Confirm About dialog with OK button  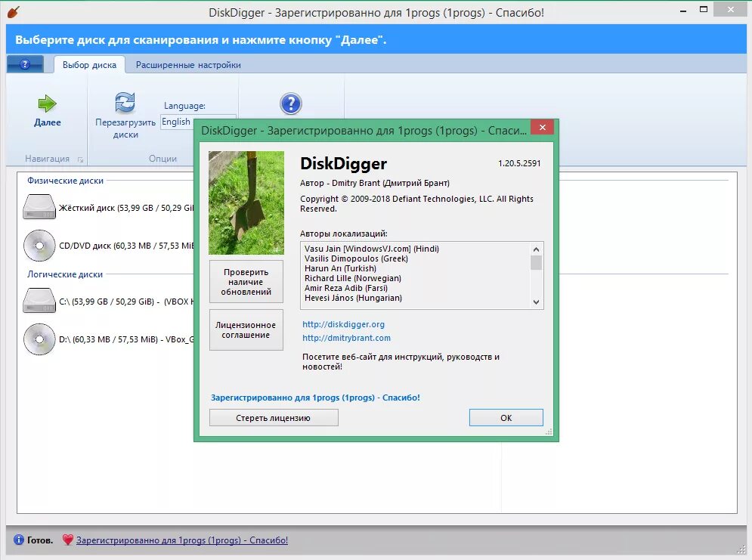click(506, 418)
